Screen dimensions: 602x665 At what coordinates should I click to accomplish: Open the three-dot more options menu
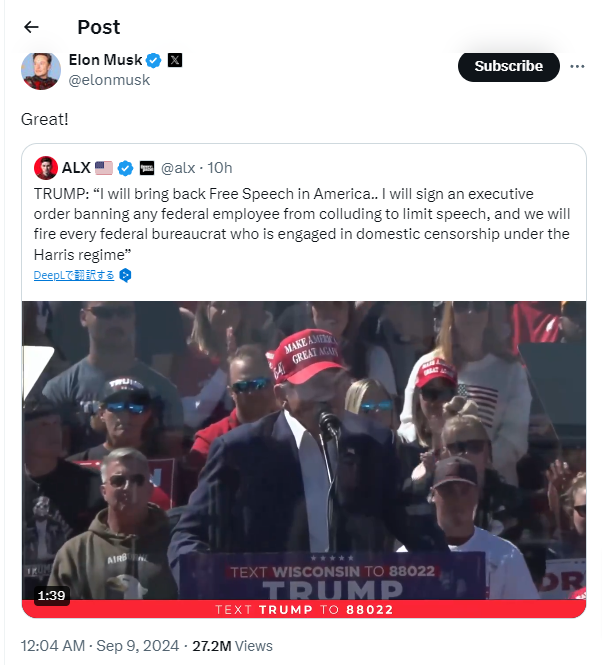(577, 66)
